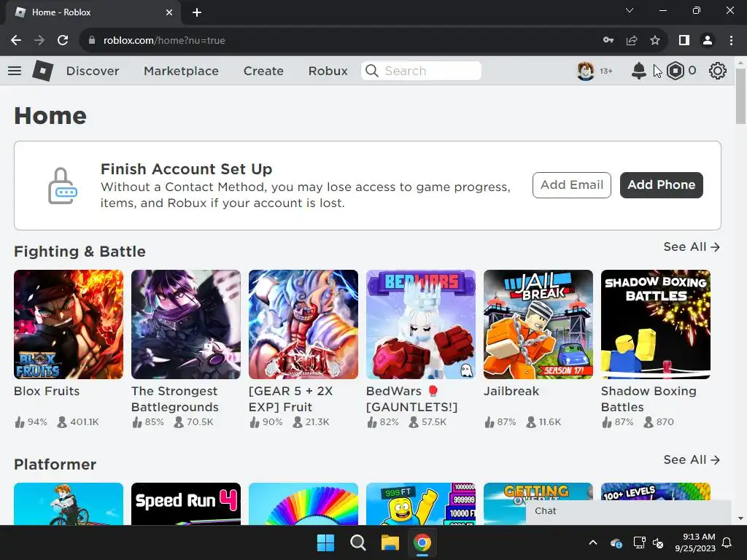
Task: Open The Strongest Battlegrounds thumbnail
Action: (x=186, y=324)
